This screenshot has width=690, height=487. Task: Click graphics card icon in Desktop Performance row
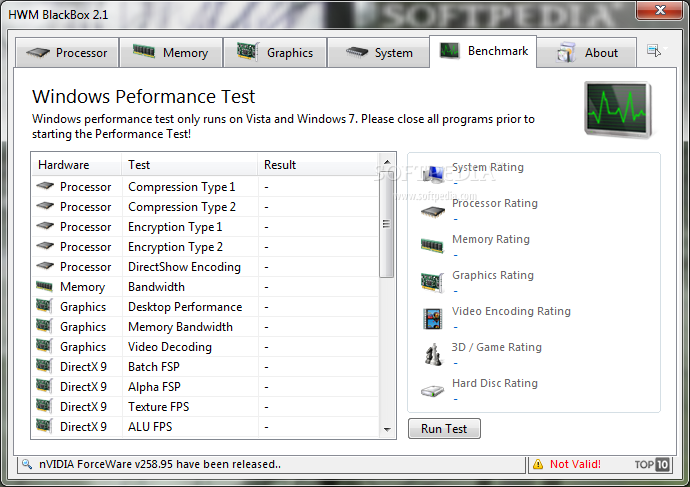pos(44,306)
